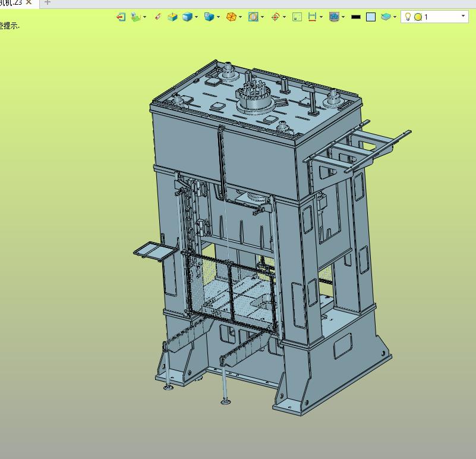Click the yellow circle layer icon
Viewport: 476px width, 459px height.
pyautogui.click(x=418, y=17)
